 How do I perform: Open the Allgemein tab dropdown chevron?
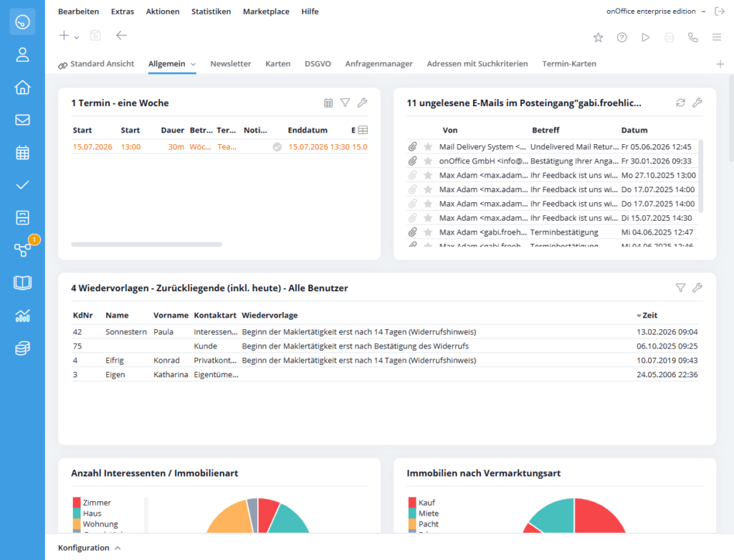coord(193,64)
